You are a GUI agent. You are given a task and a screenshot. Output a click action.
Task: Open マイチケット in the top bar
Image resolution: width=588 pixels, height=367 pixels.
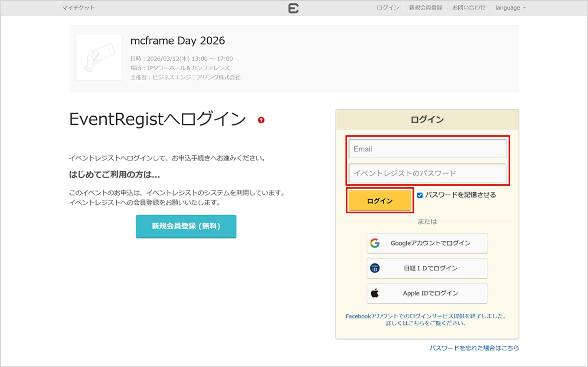(78, 8)
